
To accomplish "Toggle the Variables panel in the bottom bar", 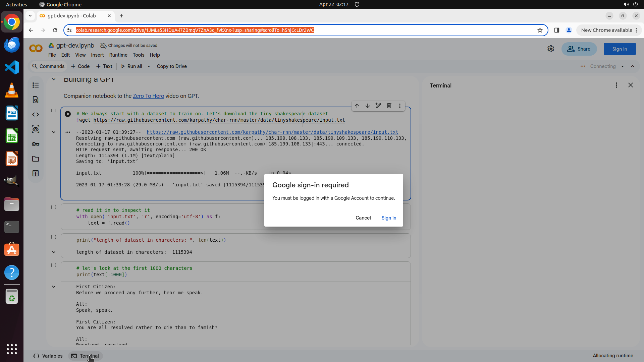I will (x=48, y=356).
